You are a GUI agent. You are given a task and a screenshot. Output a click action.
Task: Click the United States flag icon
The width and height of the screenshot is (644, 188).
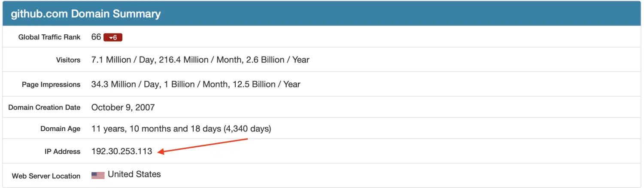[x=98, y=175]
